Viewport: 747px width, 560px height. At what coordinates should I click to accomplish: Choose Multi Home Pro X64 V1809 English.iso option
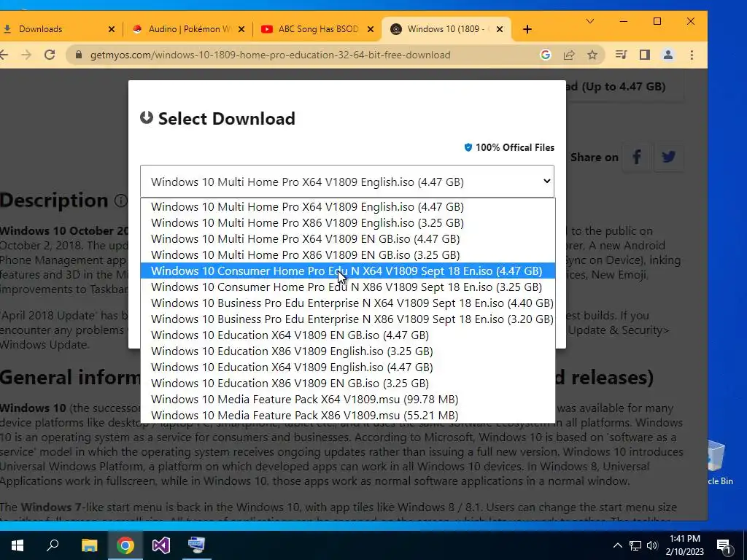(348, 206)
